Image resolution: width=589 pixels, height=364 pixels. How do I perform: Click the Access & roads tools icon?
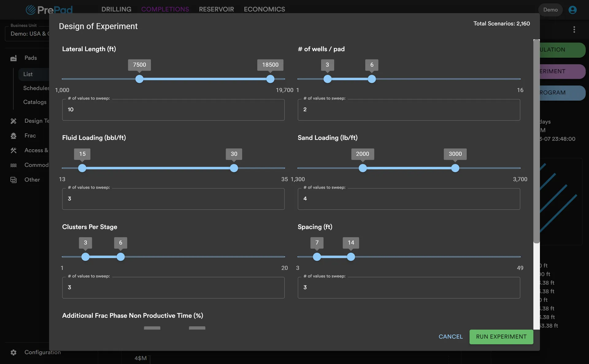pos(13,151)
